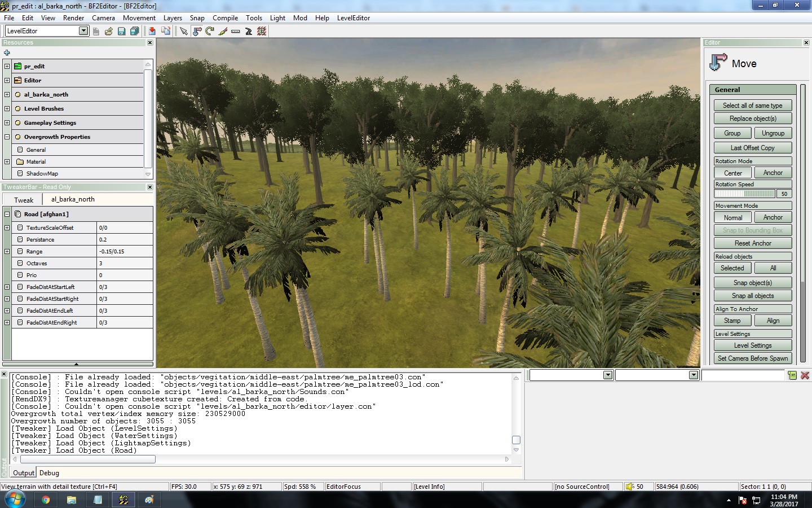The width and height of the screenshot is (812, 508).
Task: Click the Rotation Speed slider
Action: pos(744,194)
